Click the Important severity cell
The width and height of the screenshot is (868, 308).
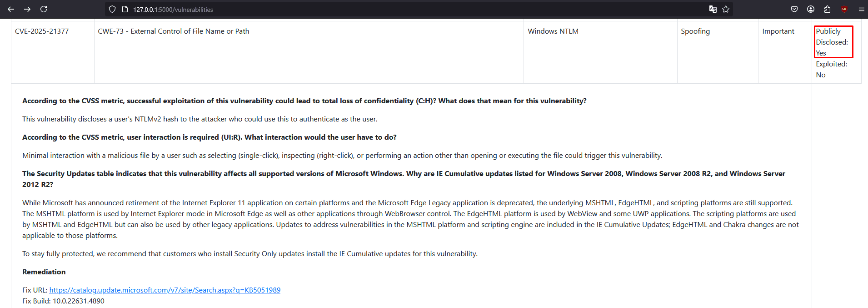[778, 31]
